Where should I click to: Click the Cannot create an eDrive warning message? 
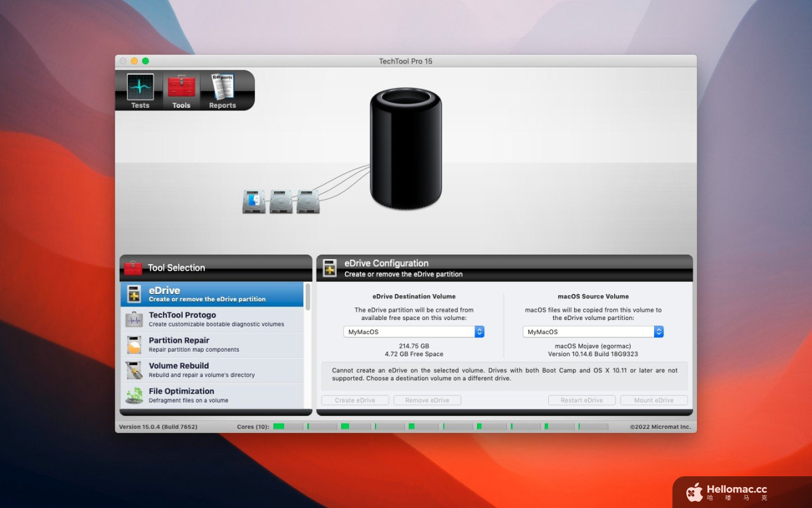[504, 374]
